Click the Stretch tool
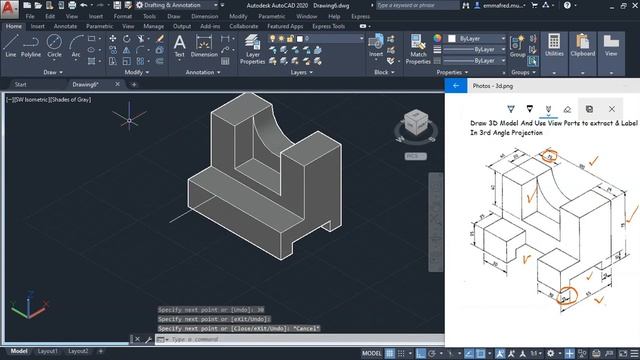This screenshot has width=640, height=360. [113, 61]
